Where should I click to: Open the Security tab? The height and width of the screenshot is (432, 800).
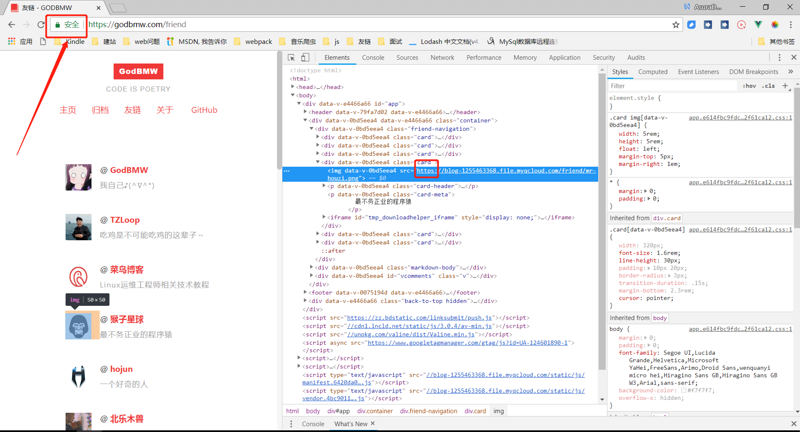[604, 58]
